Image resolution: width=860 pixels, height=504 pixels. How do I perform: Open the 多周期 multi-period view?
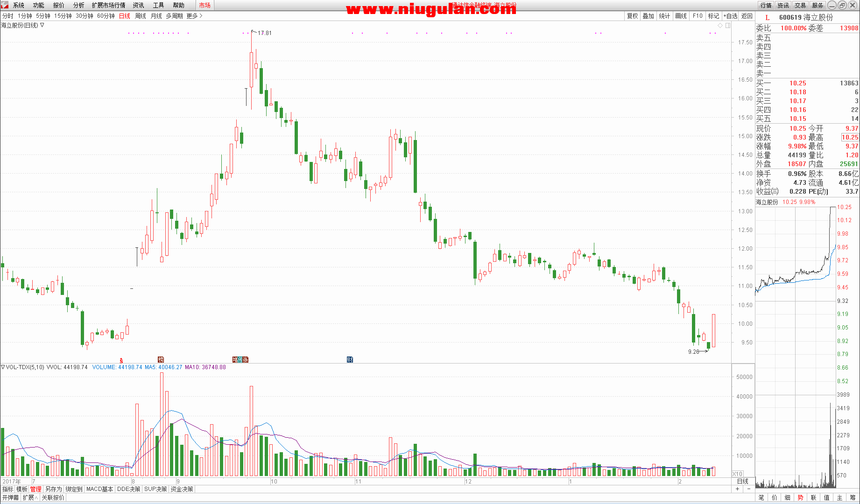175,16
